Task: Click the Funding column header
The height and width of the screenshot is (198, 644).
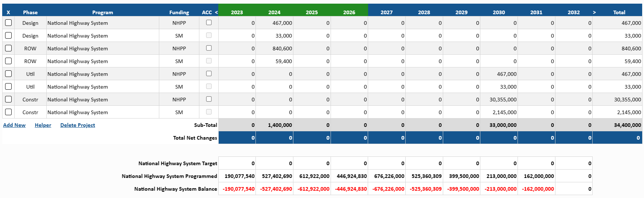Action: [x=179, y=12]
